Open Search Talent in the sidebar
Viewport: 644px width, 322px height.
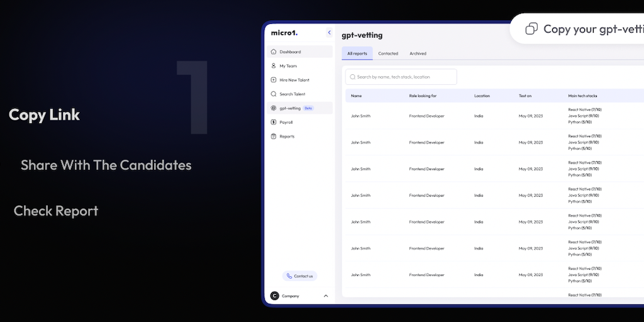(300, 94)
